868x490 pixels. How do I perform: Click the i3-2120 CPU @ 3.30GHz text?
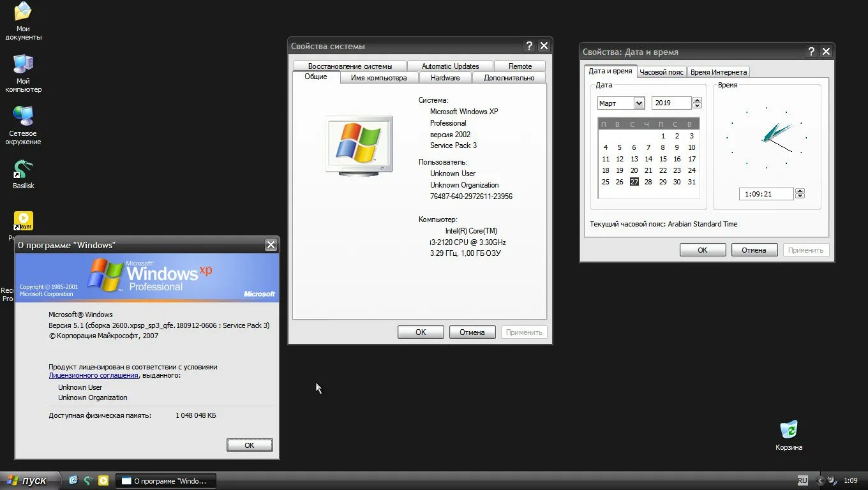tap(468, 242)
